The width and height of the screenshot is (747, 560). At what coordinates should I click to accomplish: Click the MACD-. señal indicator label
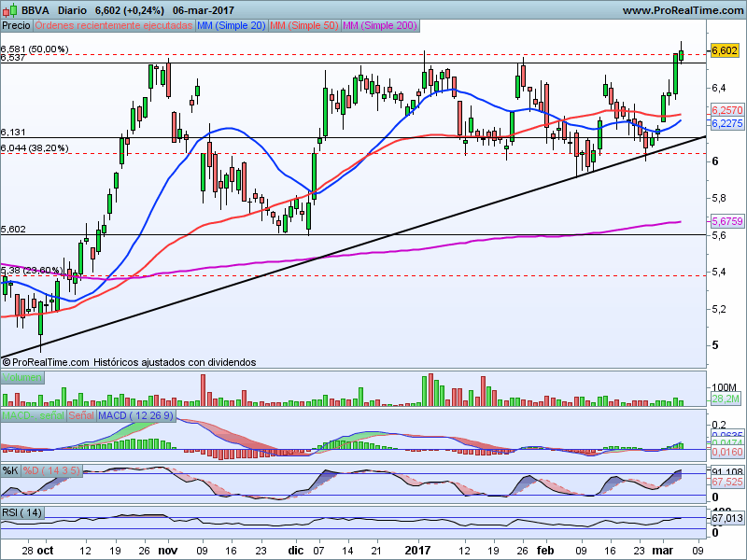click(x=34, y=415)
